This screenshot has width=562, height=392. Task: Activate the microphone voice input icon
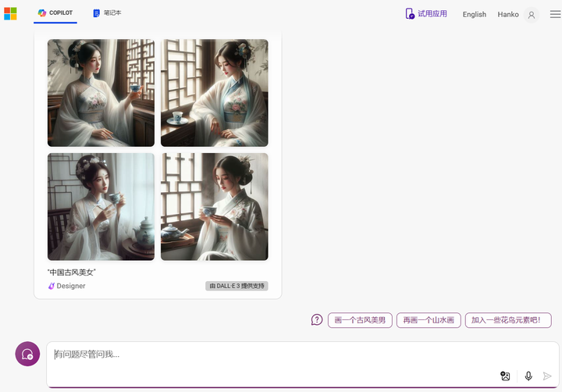tap(528, 376)
